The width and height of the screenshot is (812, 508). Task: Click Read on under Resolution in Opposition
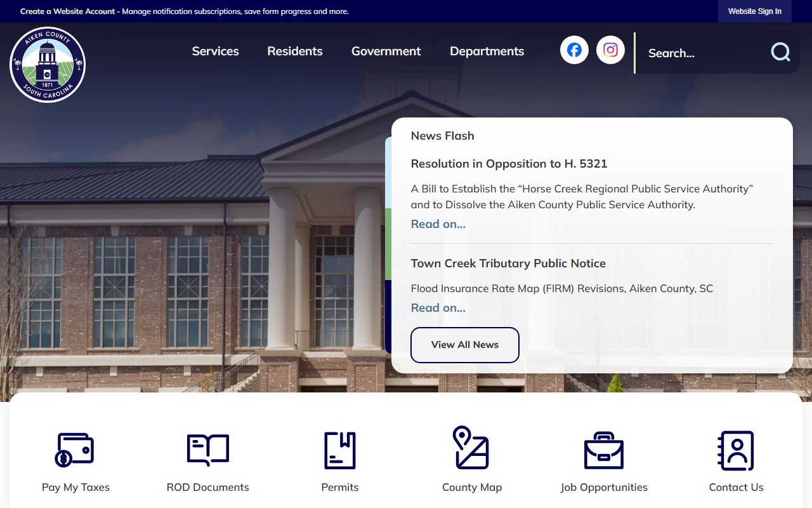click(x=438, y=224)
